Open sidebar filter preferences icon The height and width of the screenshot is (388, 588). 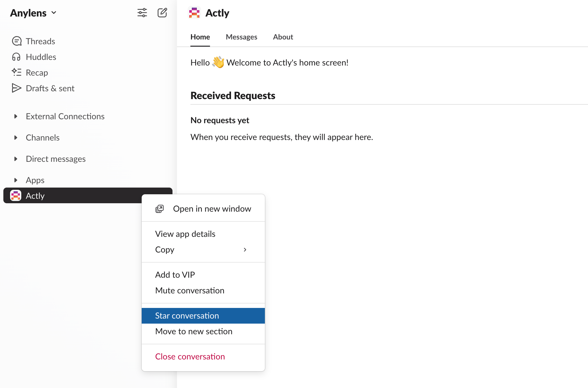pyautogui.click(x=142, y=13)
